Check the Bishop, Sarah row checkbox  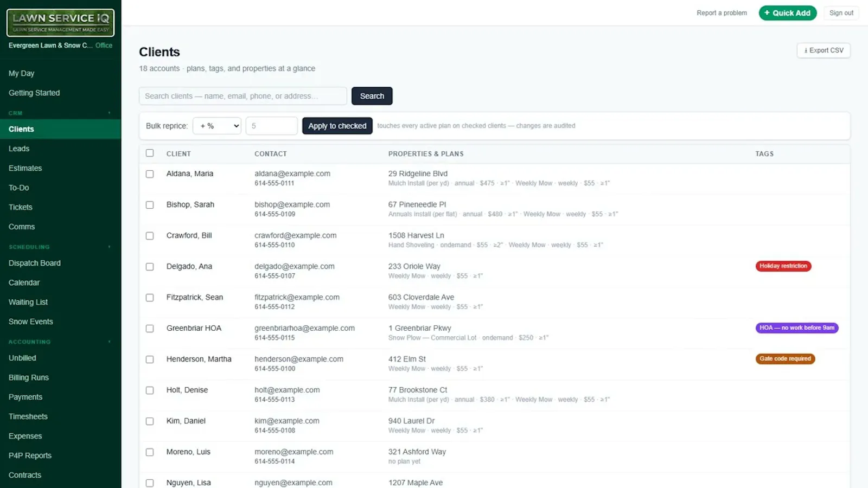click(x=150, y=205)
